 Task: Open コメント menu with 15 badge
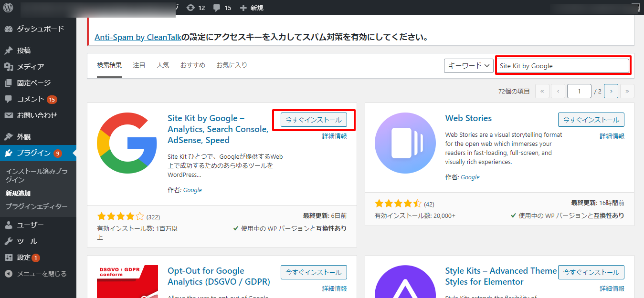click(x=38, y=99)
